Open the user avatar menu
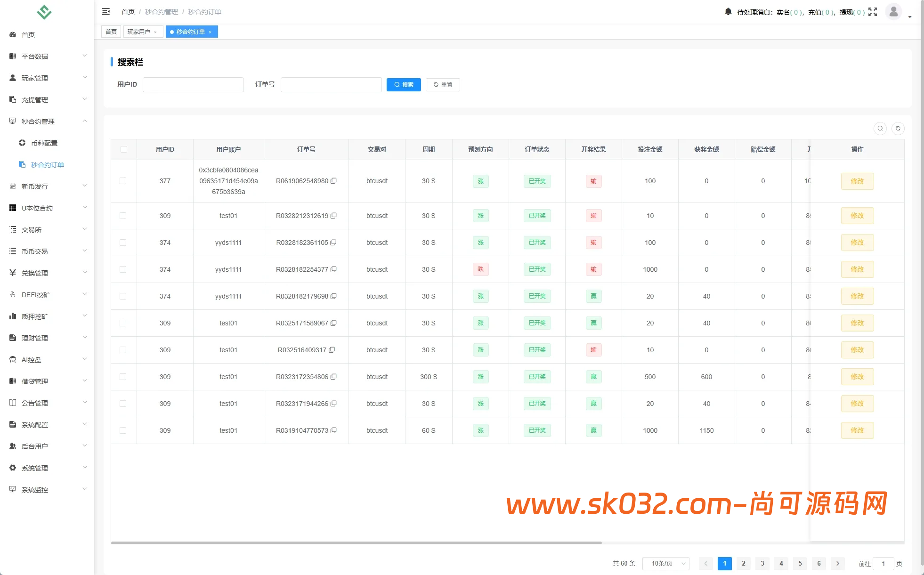The width and height of the screenshot is (924, 575). pyautogui.click(x=893, y=12)
